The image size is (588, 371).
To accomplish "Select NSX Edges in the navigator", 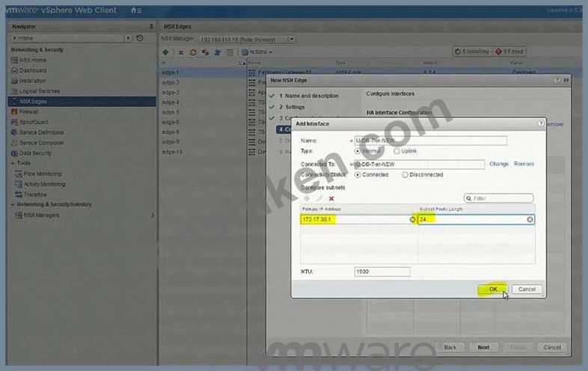I will tap(82, 101).
